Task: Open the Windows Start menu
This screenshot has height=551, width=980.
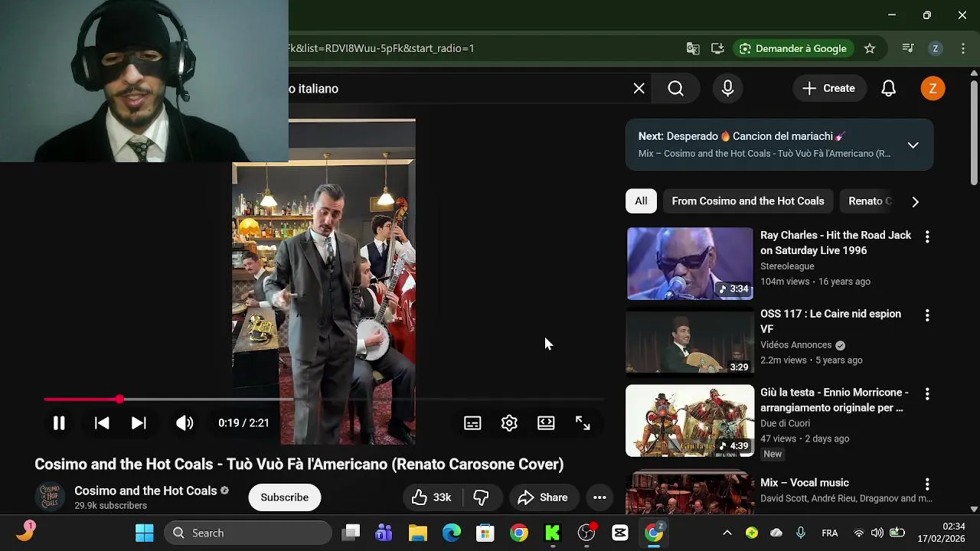Action: click(144, 533)
